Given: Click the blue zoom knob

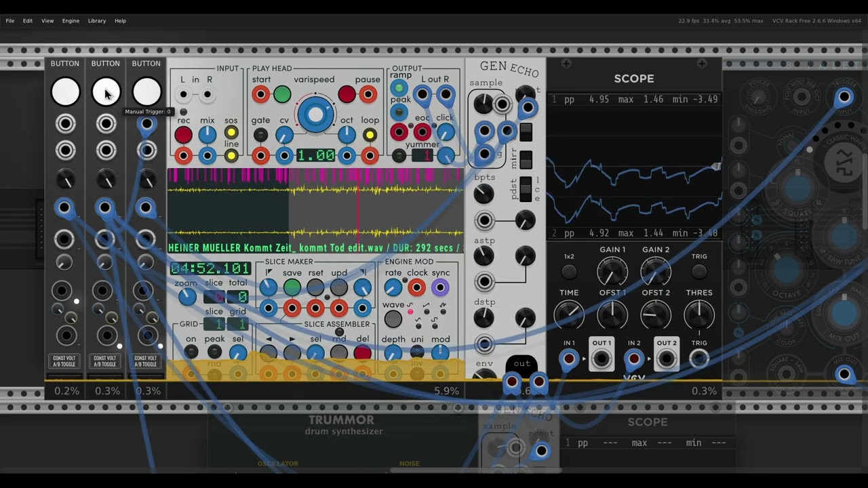Looking at the screenshot, I should click(186, 296).
